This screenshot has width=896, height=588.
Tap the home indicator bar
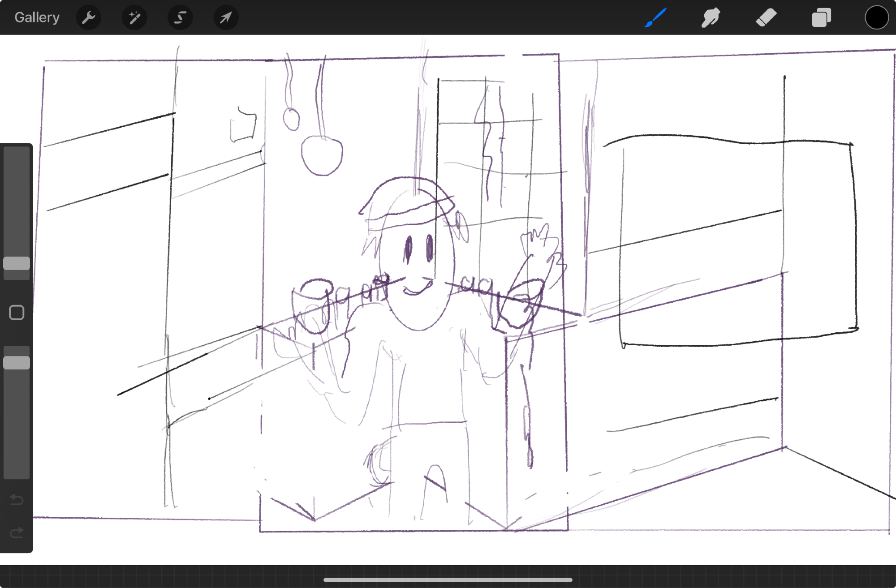448,580
